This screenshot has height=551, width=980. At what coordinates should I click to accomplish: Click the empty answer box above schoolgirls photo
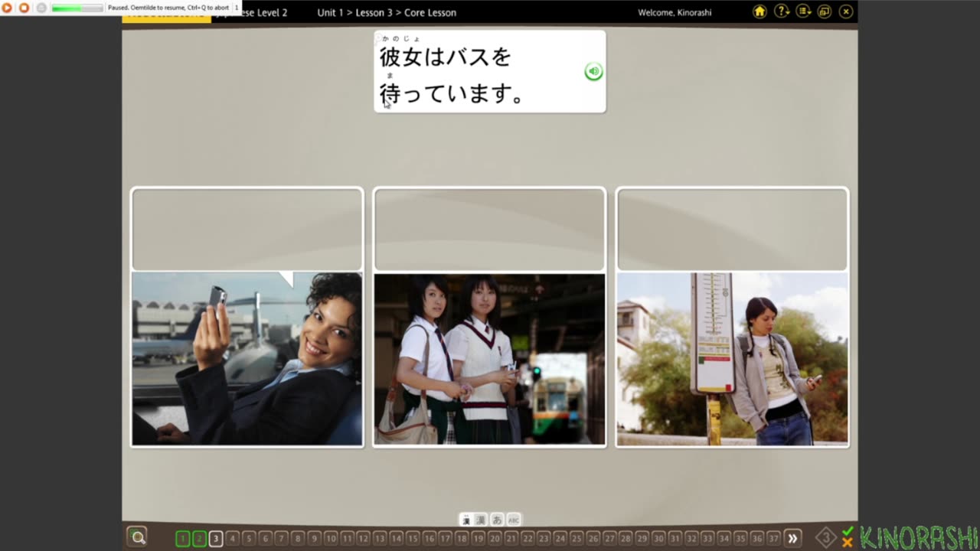489,230
